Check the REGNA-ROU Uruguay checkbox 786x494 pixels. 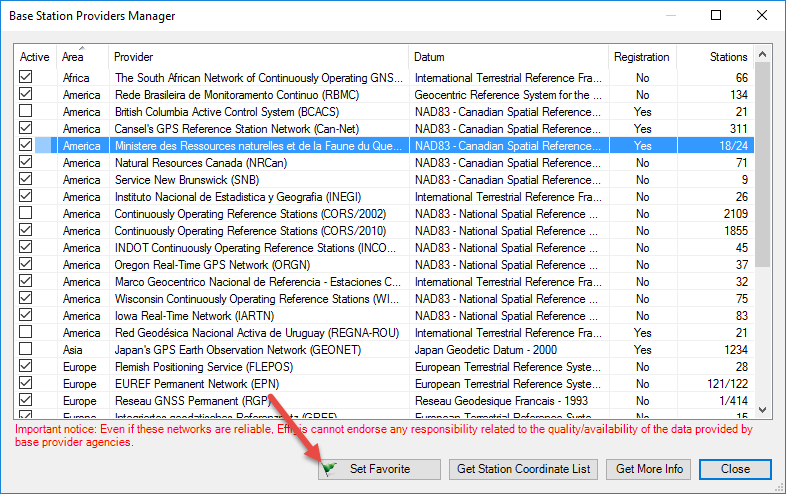coord(26,332)
